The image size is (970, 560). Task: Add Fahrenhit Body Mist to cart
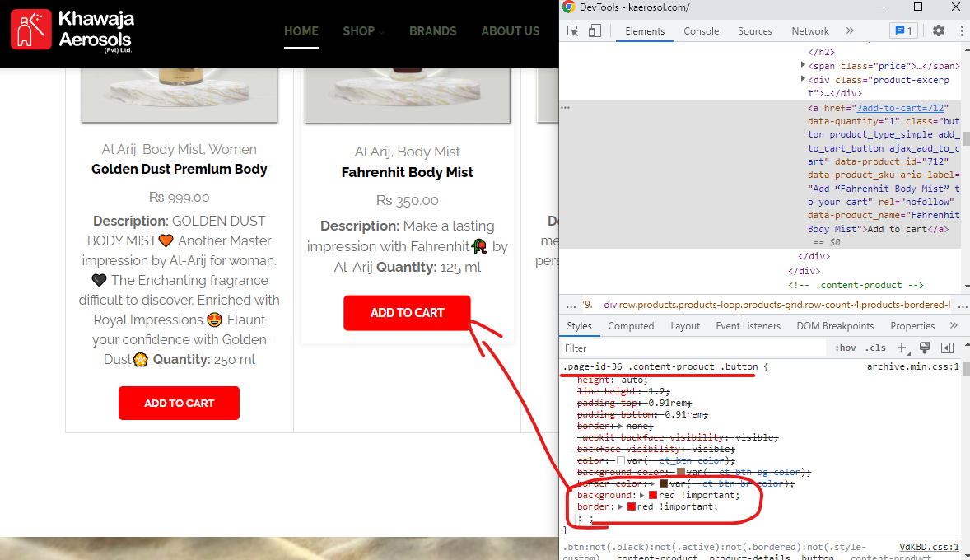click(407, 313)
